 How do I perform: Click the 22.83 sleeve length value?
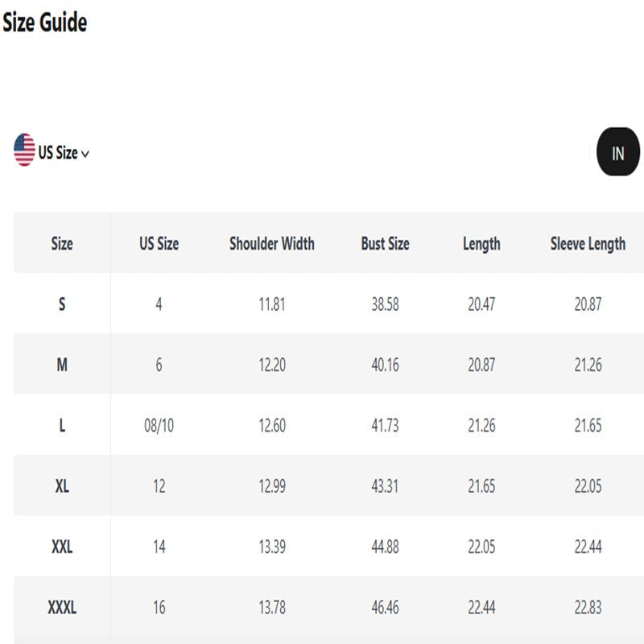588,607
